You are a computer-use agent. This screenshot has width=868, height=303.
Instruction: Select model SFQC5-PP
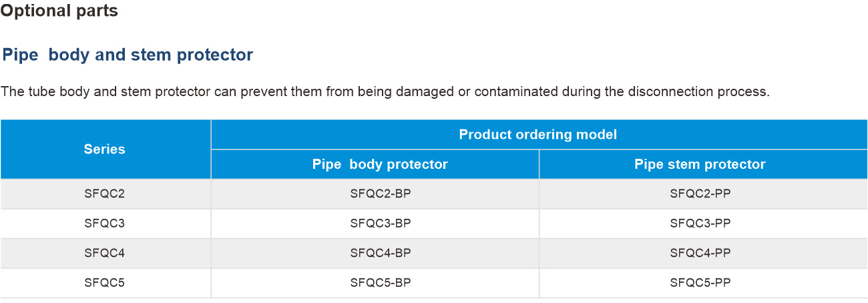[700, 283]
